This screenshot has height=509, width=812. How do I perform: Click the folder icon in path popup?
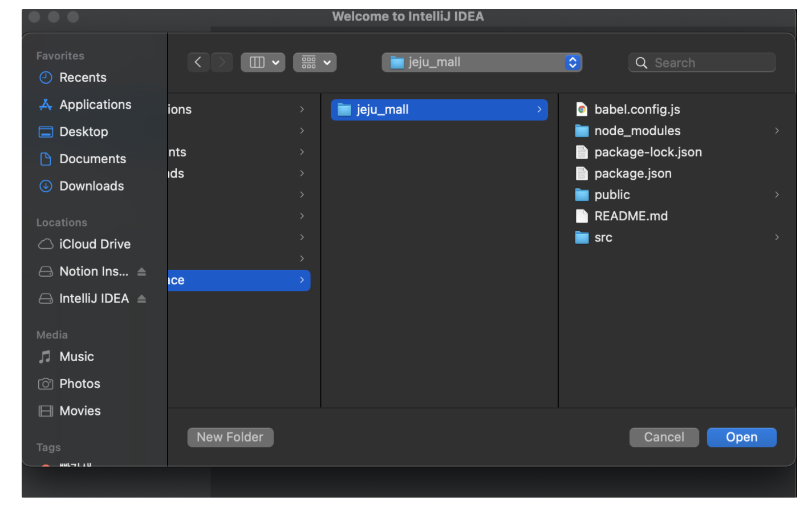397,63
